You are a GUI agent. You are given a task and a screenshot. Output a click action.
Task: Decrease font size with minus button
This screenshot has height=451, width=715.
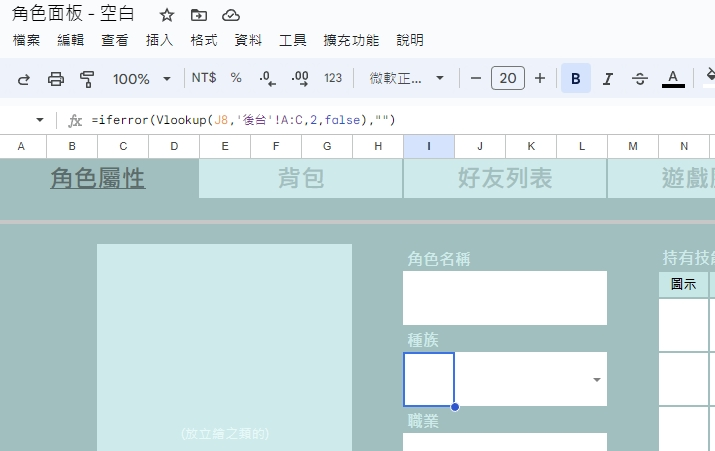(476, 78)
